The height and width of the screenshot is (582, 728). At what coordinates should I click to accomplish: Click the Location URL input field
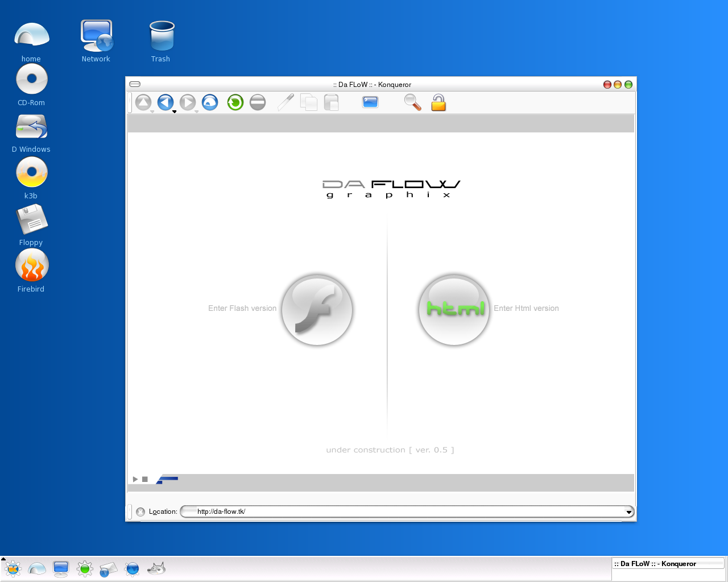(x=407, y=512)
